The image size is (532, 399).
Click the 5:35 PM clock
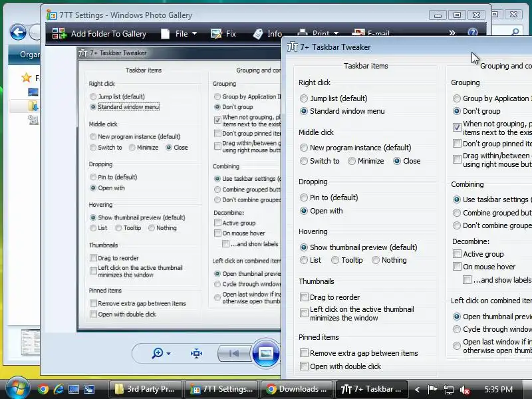tap(498, 390)
